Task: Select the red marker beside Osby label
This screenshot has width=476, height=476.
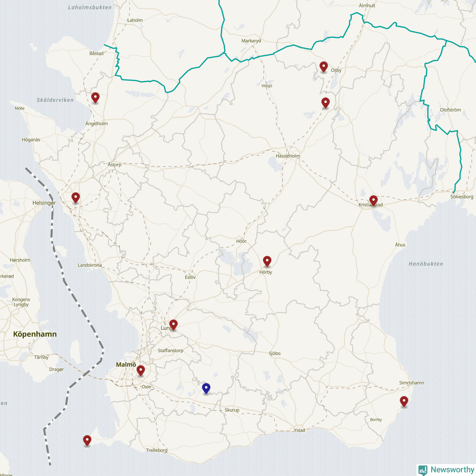Action: (x=324, y=67)
